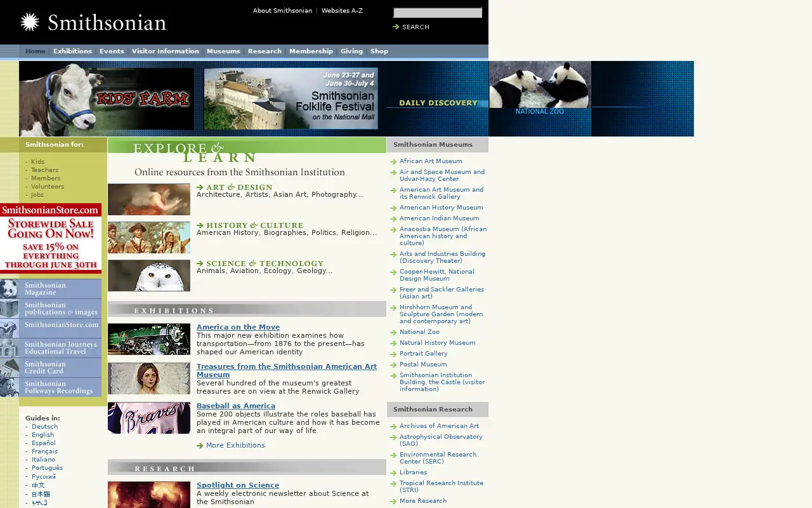This screenshot has width=812, height=508.
Task: Open Cooper-Hewitt National Design Museum link
Action: (437, 275)
